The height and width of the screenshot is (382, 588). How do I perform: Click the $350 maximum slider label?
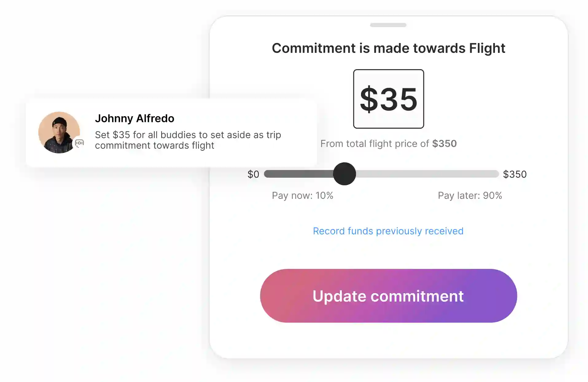(515, 174)
